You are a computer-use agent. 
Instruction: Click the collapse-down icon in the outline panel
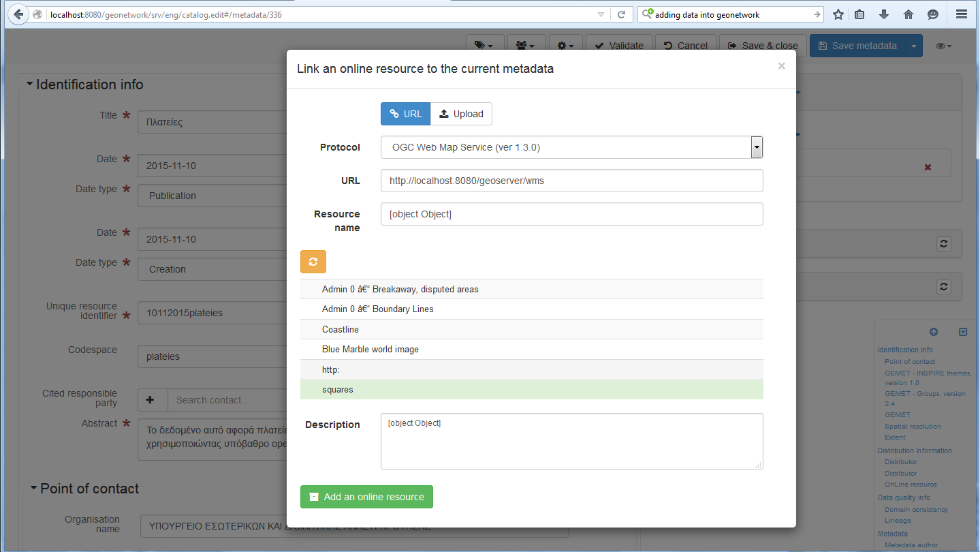point(963,332)
